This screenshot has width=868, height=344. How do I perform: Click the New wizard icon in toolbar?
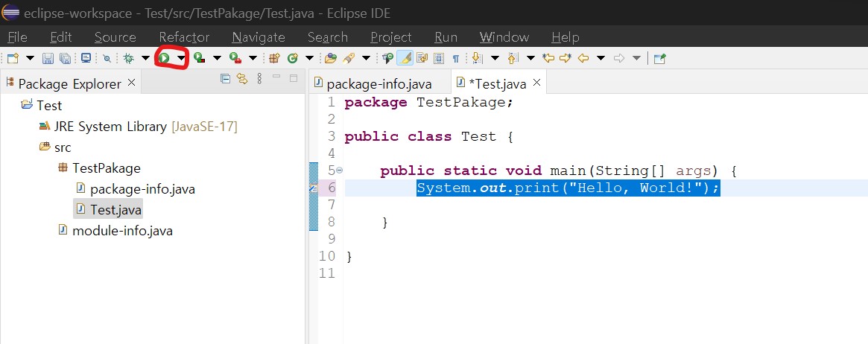(13, 58)
